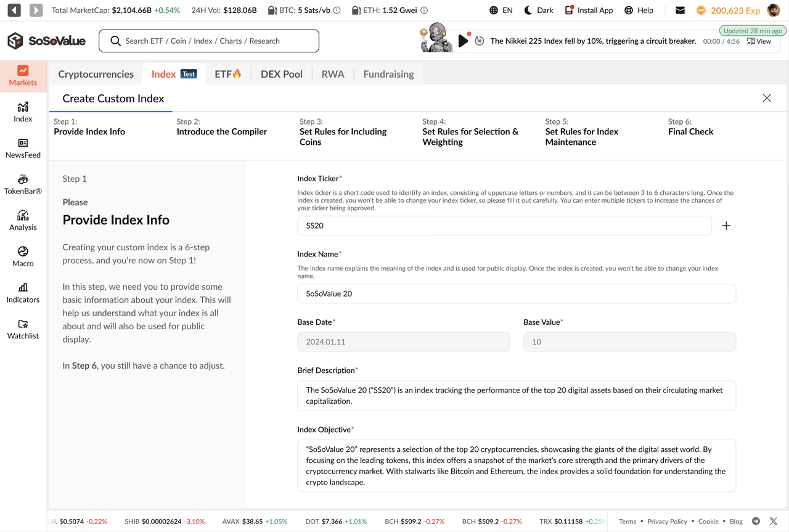The image size is (789, 532).
Task: Open the EN language selector
Action: 501,10
